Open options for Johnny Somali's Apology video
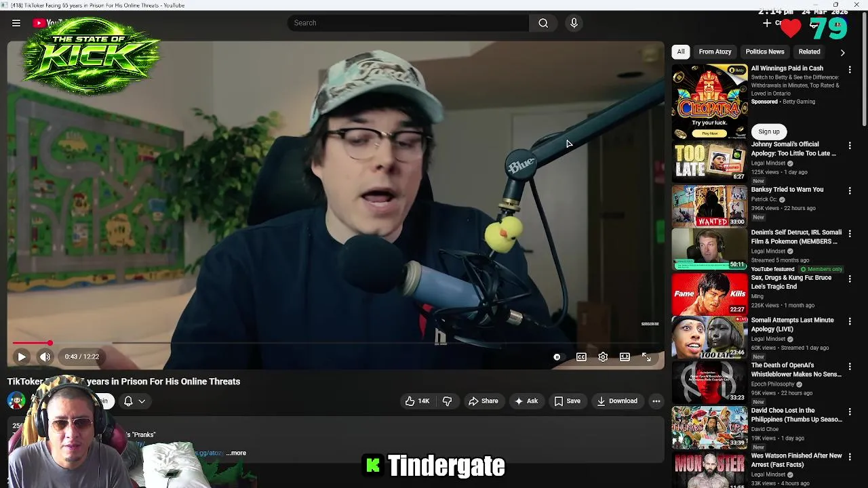Image resolution: width=868 pixels, height=488 pixels. pos(849,146)
